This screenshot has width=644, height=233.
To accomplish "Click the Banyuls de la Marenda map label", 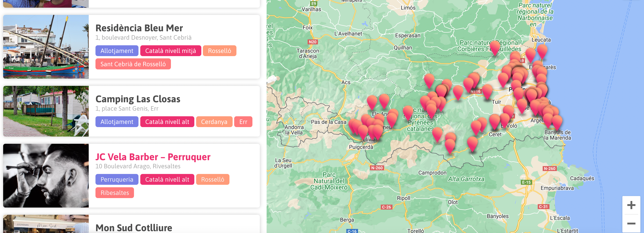I will [x=557, y=135].
